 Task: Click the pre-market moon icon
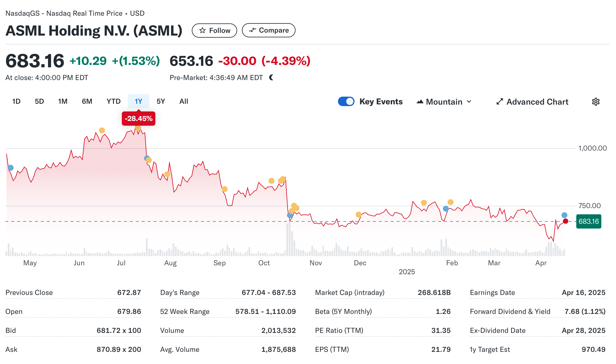271,78
